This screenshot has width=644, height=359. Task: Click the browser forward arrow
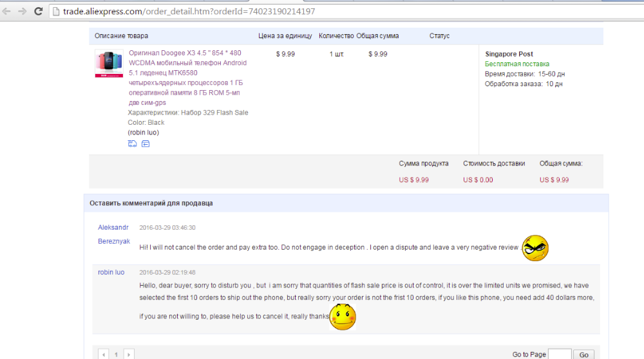tap(22, 12)
